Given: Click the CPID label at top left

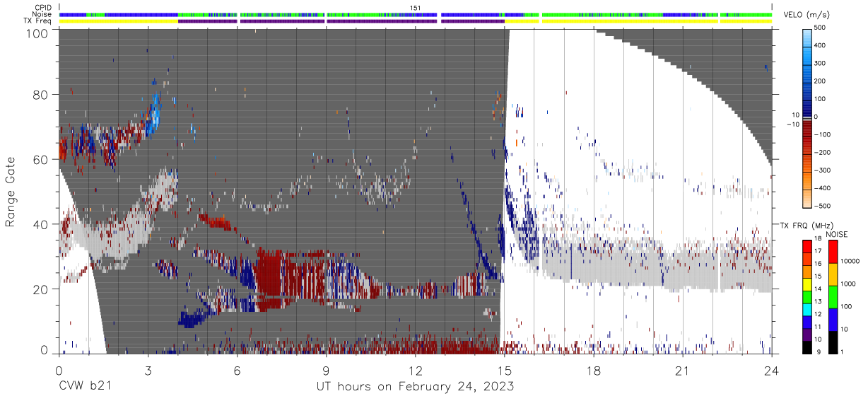Looking at the screenshot, I should [45, 8].
